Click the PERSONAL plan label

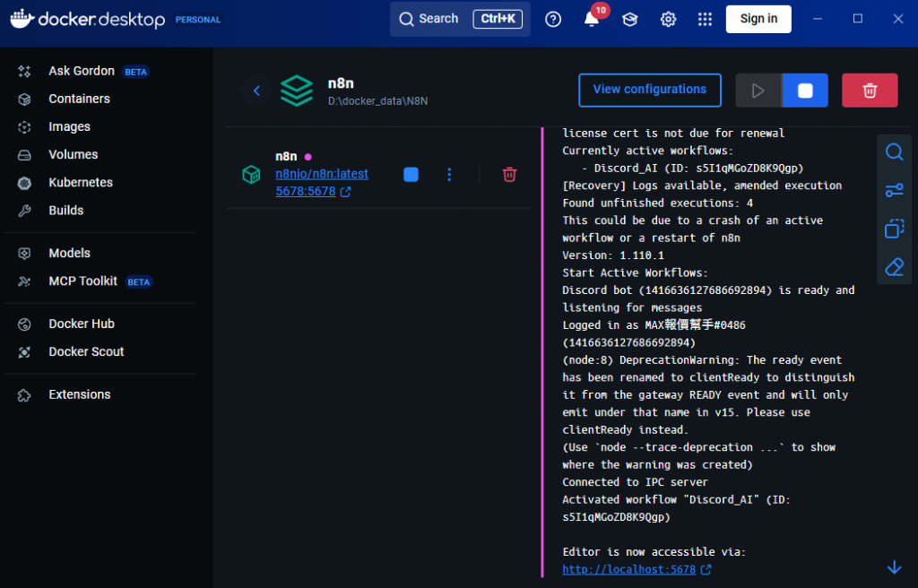coord(198,20)
